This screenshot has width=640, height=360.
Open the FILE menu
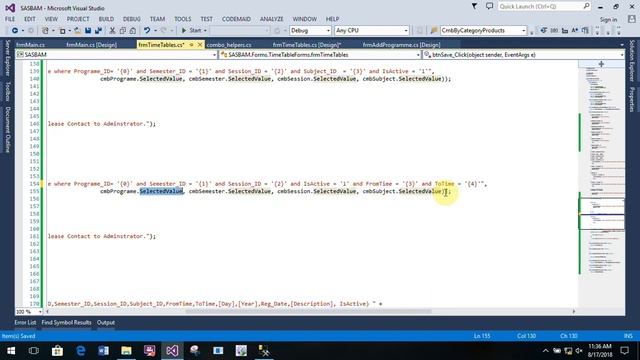click(x=10, y=19)
